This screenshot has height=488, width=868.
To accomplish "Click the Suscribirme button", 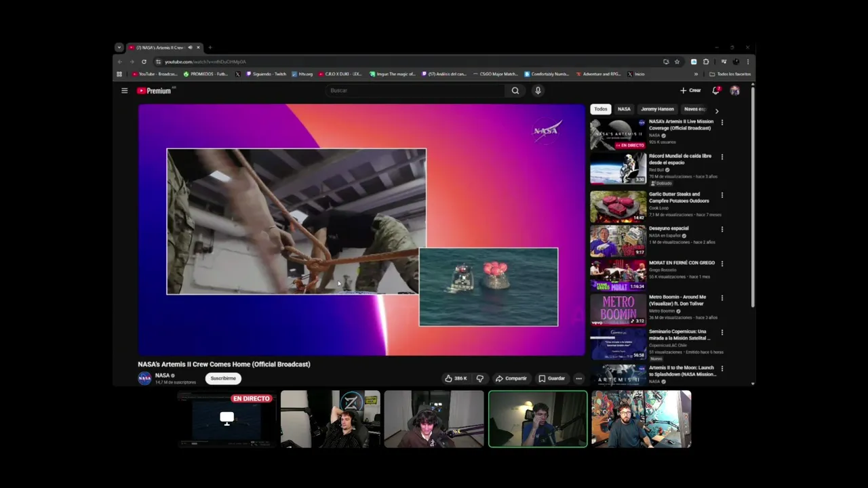I will point(223,378).
